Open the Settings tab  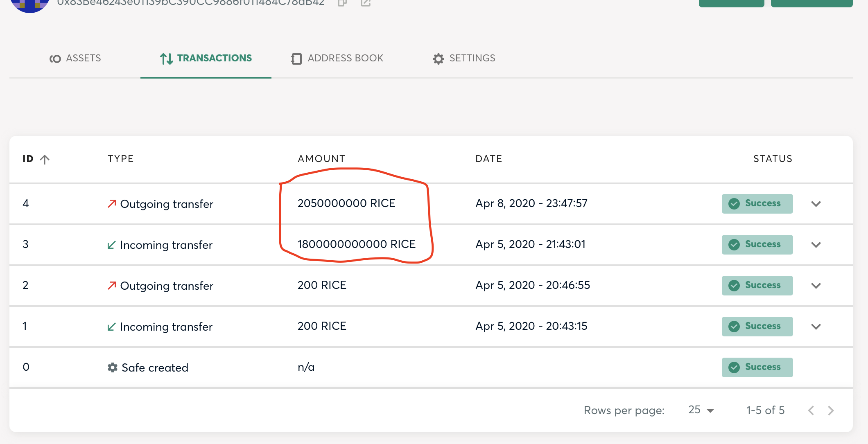coord(464,59)
